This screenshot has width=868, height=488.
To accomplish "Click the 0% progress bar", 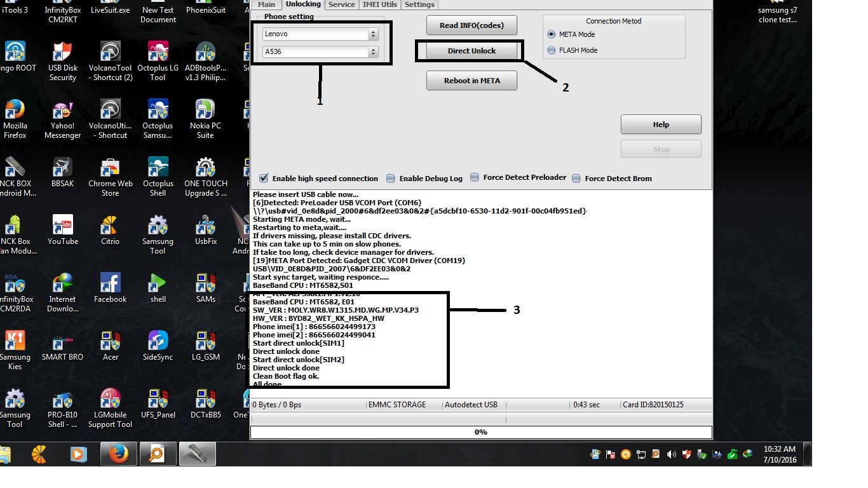I will pos(481,431).
